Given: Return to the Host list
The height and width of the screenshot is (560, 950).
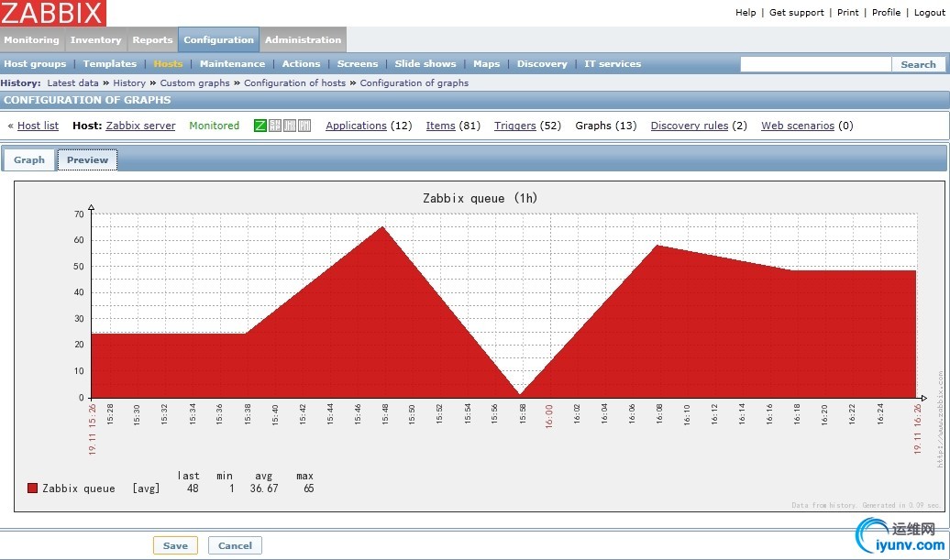Looking at the screenshot, I should tap(39, 126).
